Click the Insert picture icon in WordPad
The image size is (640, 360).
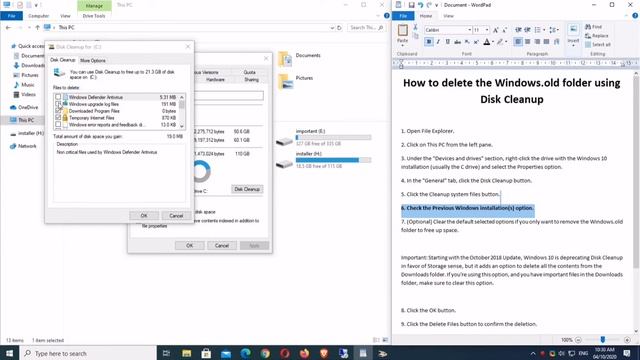point(573,29)
